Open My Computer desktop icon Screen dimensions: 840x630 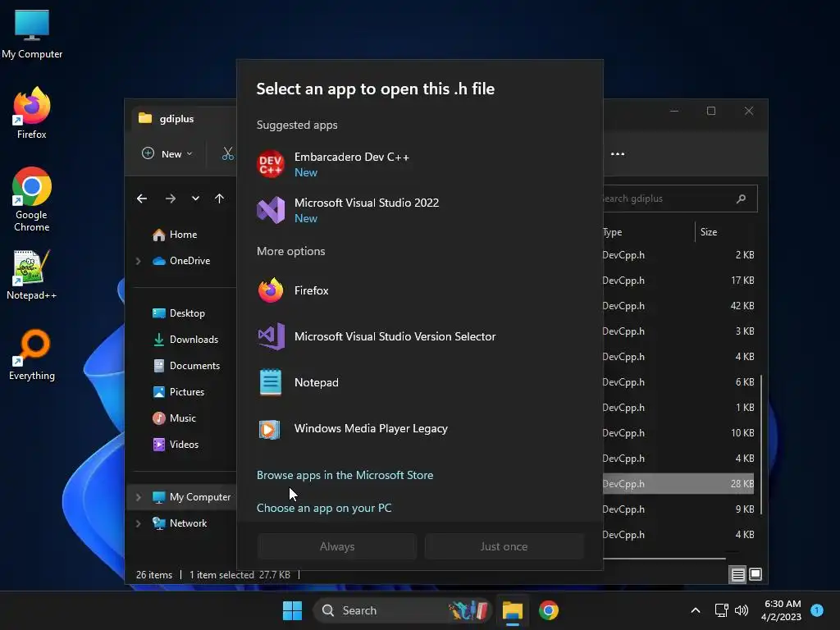pos(32,34)
